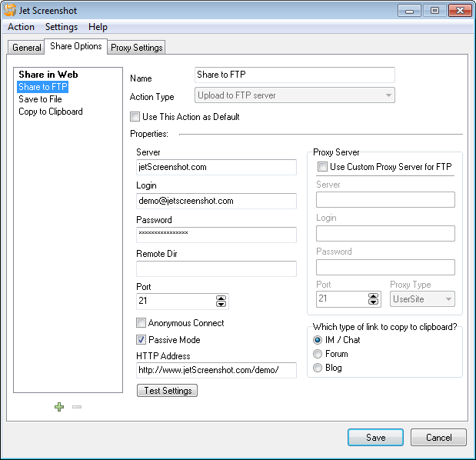The width and height of the screenshot is (476, 460).
Task: Click the Jet Screenshot title bar icon
Action: point(10,11)
